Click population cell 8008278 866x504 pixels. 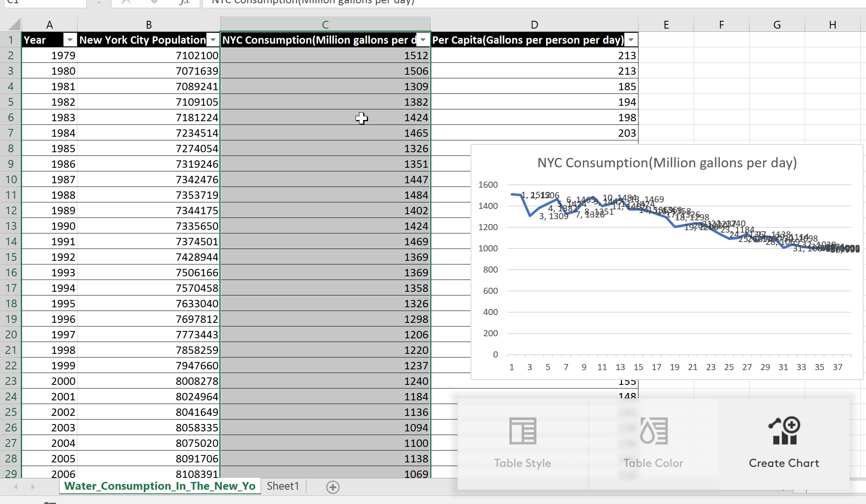point(149,381)
